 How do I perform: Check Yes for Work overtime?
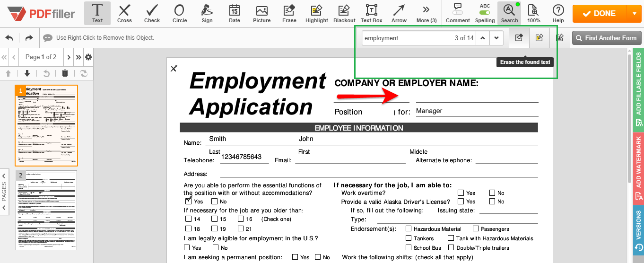[461, 193]
